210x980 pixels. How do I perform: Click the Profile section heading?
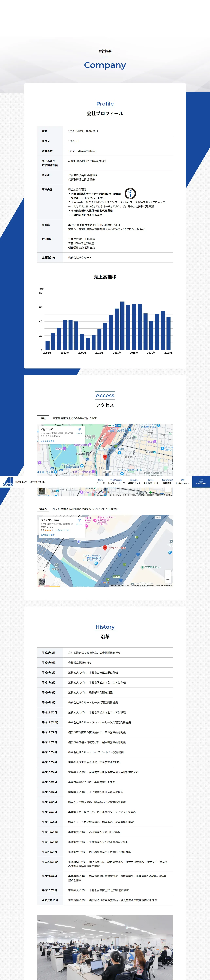[x=105, y=104]
